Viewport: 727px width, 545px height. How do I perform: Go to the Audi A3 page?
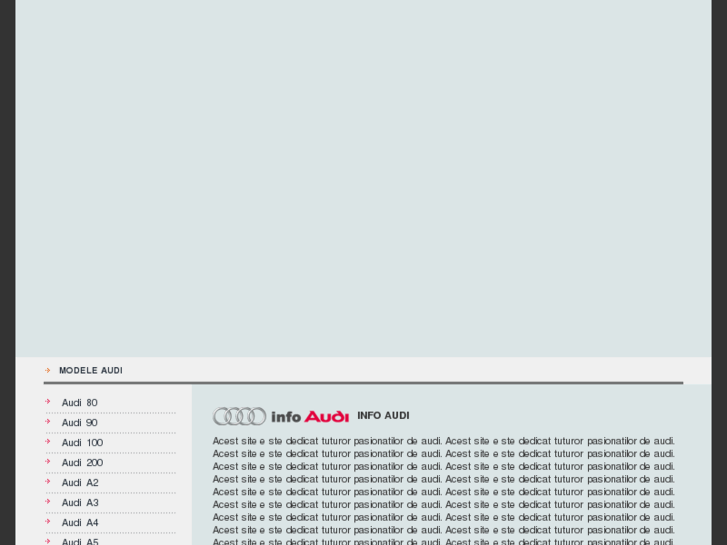point(80,502)
